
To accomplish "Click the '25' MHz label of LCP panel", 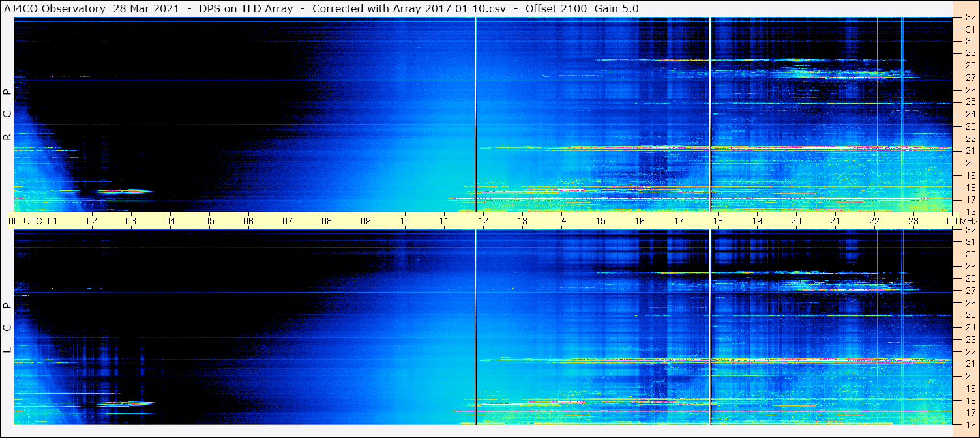I will click(x=970, y=315).
